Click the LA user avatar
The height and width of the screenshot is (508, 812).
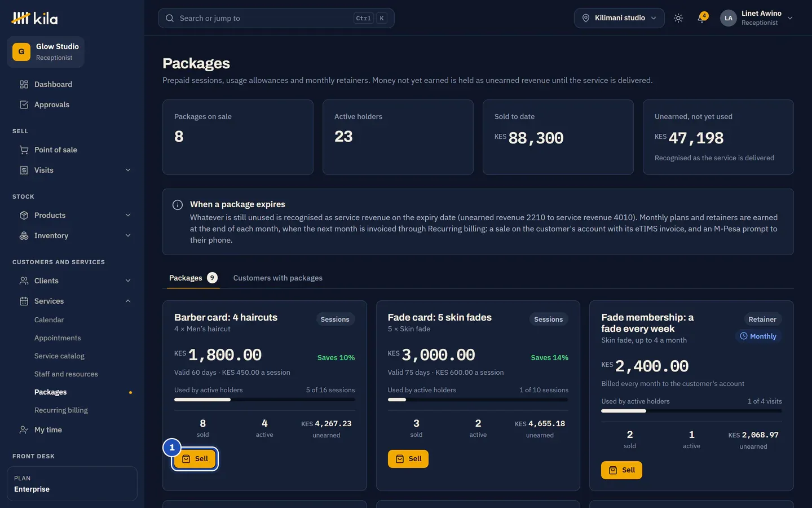[x=729, y=18]
